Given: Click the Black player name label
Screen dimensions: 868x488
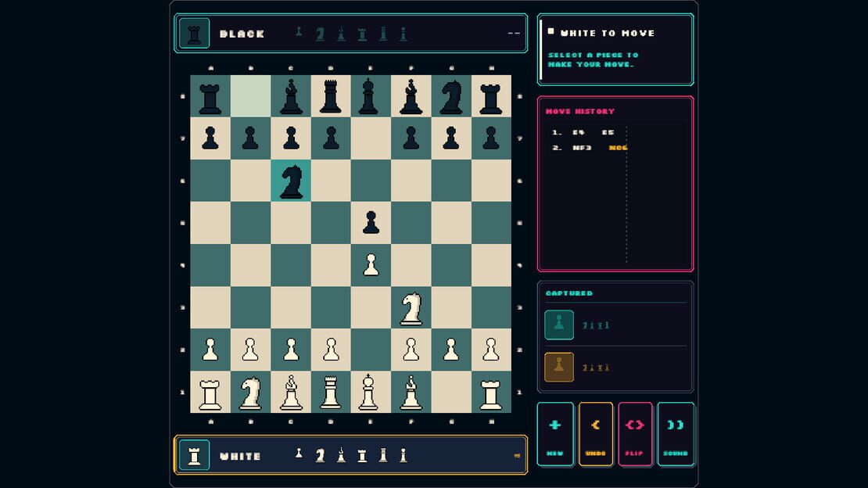Looking at the screenshot, I should [x=242, y=34].
